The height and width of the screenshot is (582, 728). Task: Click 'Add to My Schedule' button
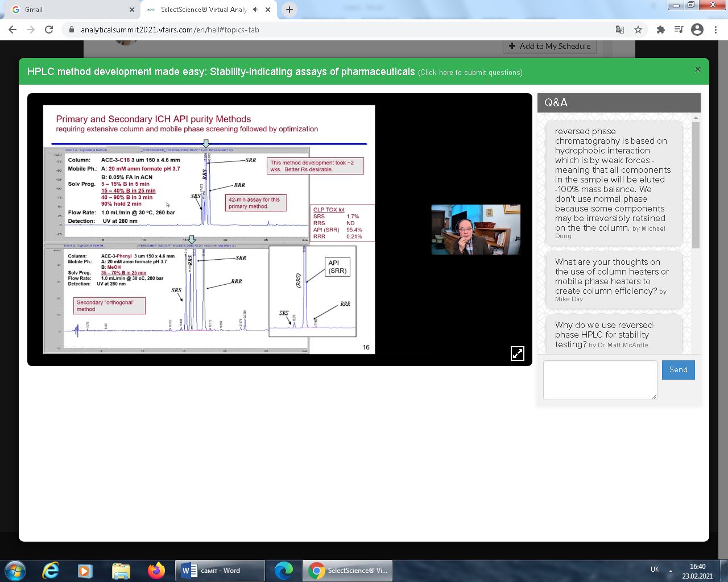tap(549, 46)
